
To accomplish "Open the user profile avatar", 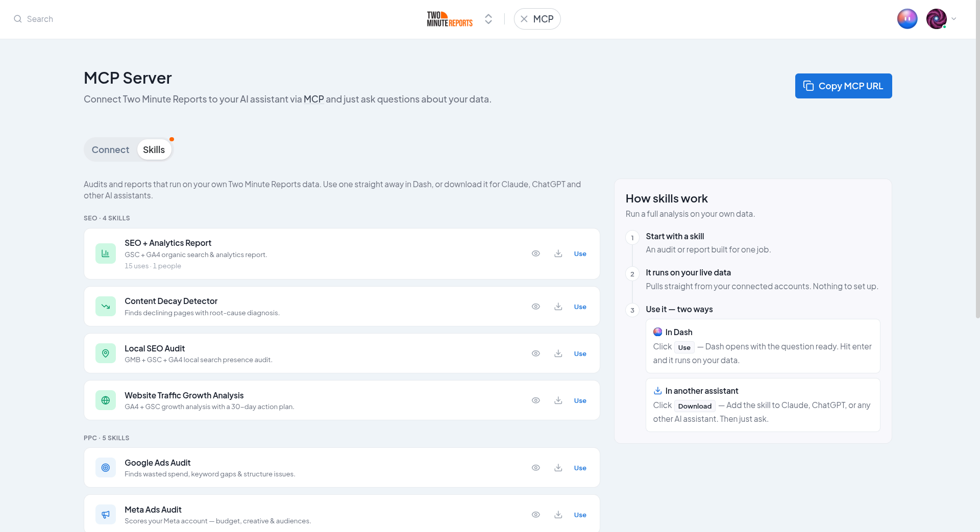I will (x=937, y=19).
